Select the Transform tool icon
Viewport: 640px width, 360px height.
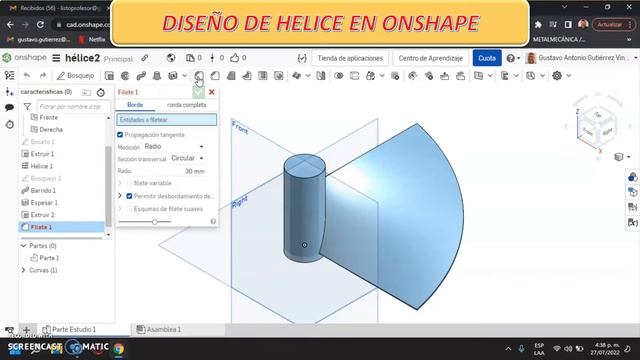coord(371,76)
